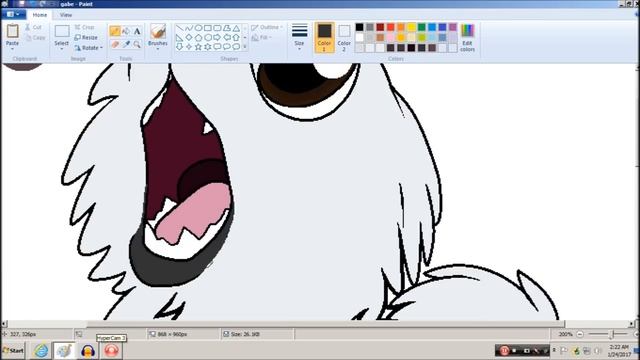Open the headphones audio app in taskbar
Viewport: 640px width, 360px height.
pos(88,351)
